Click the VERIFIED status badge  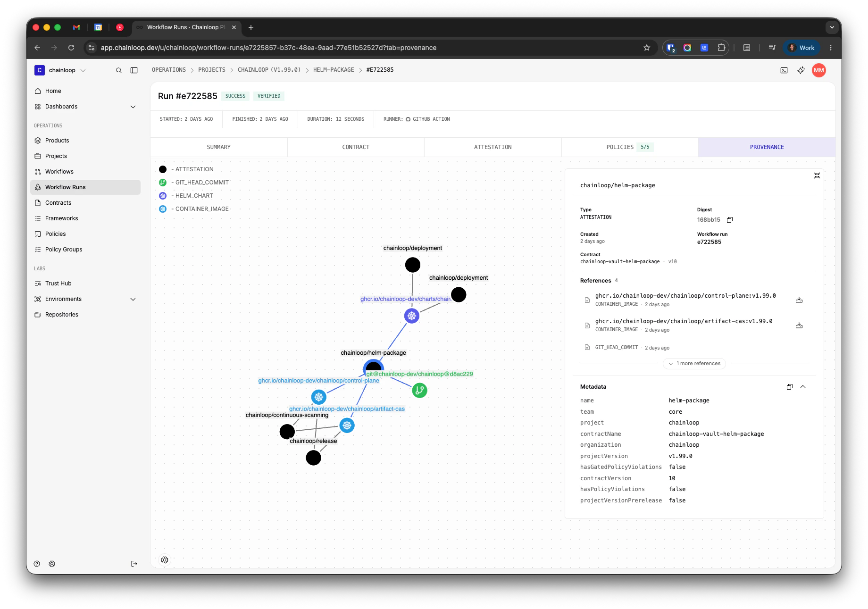point(269,96)
